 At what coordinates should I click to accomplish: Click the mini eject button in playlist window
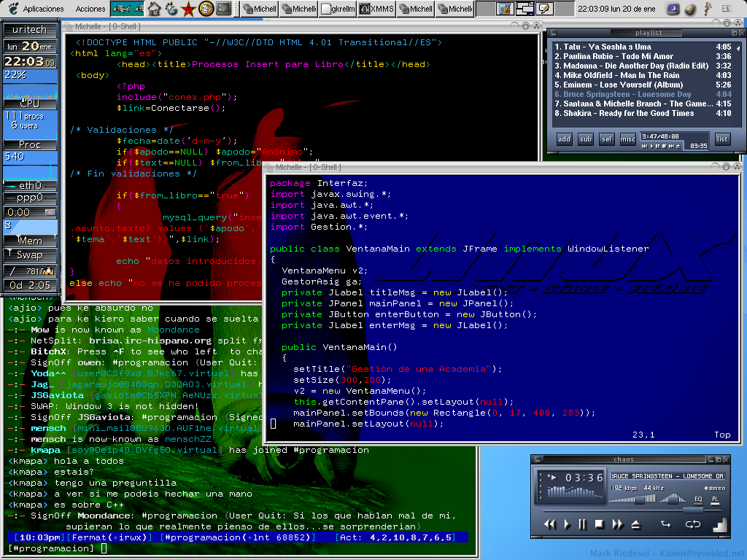tap(678, 146)
